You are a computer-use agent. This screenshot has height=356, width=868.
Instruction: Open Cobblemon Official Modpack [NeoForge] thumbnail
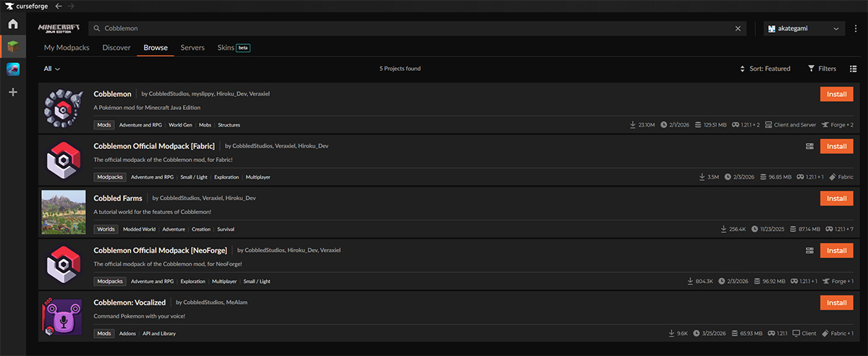[x=64, y=265]
